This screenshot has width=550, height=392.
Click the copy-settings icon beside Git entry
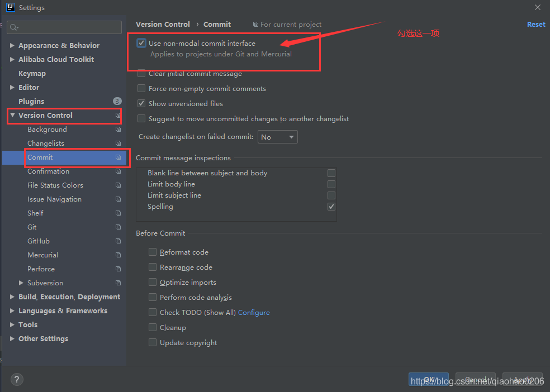117,227
